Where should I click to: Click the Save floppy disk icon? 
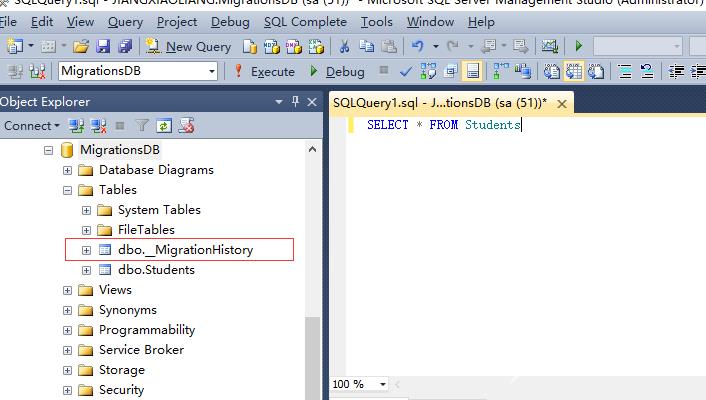tap(103, 46)
